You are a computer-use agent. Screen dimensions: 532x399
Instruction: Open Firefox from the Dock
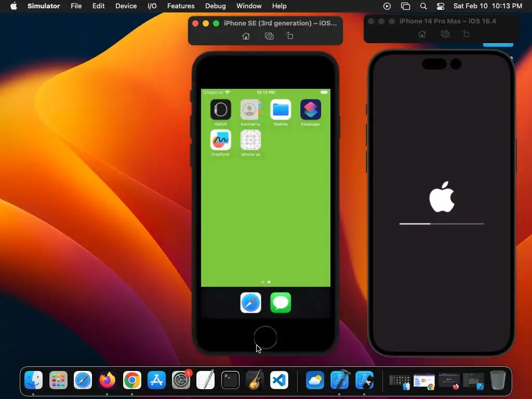pyautogui.click(x=107, y=380)
